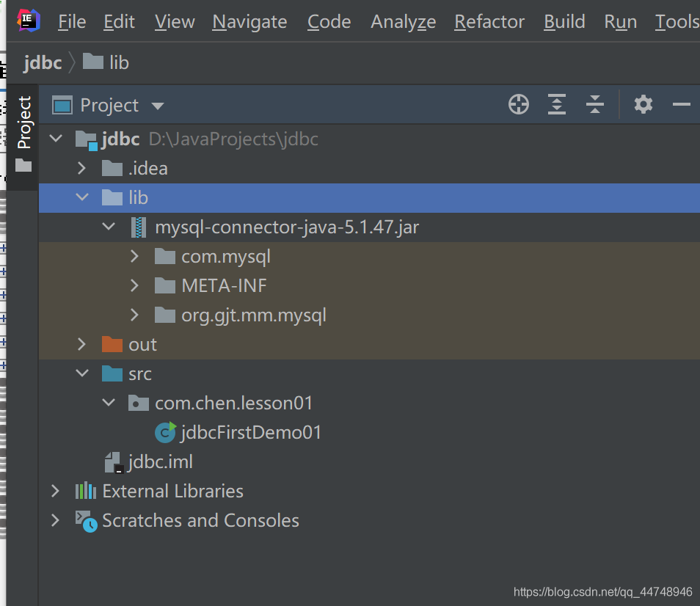
Task: Click the com.mysql package folder icon
Action: (165, 257)
